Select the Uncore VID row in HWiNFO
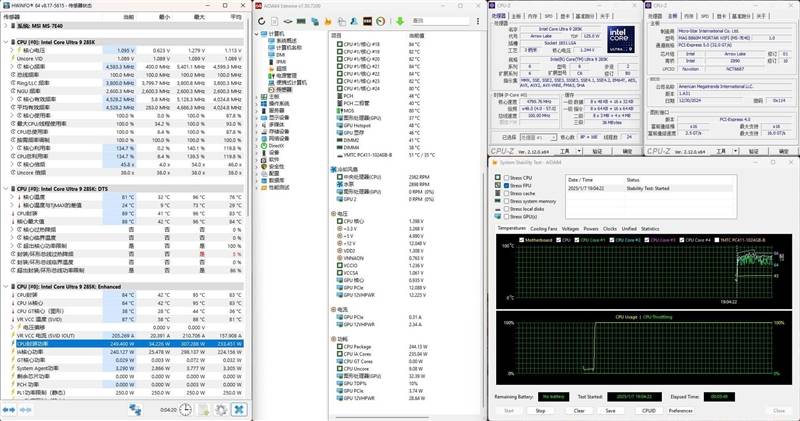 [x=122, y=59]
